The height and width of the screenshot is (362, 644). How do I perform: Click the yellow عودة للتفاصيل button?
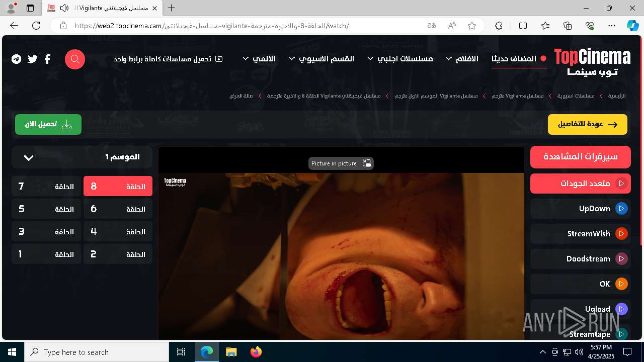click(x=588, y=125)
